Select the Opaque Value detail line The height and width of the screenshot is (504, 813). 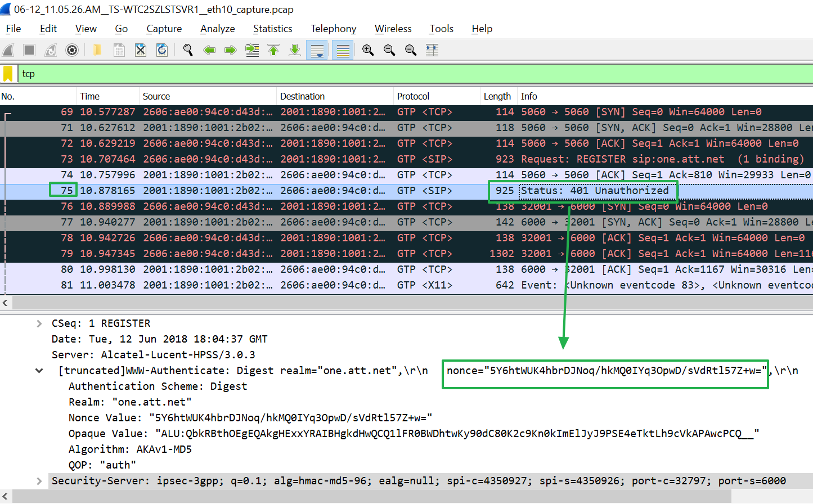pyautogui.click(x=414, y=434)
